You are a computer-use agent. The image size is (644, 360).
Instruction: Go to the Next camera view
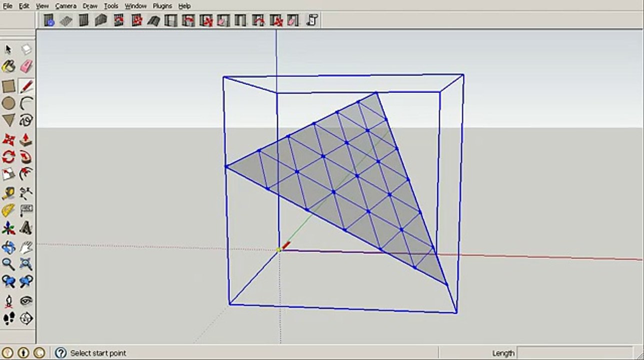(26, 281)
